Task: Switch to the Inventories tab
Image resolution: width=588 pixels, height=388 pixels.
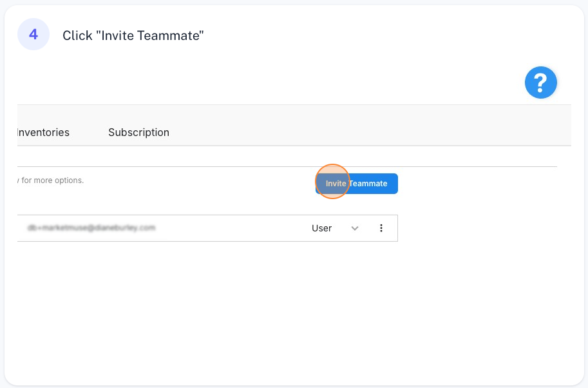Action: click(43, 133)
